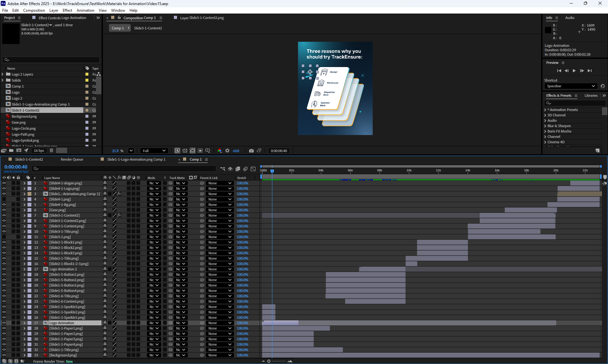Hide the Slide4-1-slogan.png layer
This screenshot has height=364, width=608.
point(4,183)
